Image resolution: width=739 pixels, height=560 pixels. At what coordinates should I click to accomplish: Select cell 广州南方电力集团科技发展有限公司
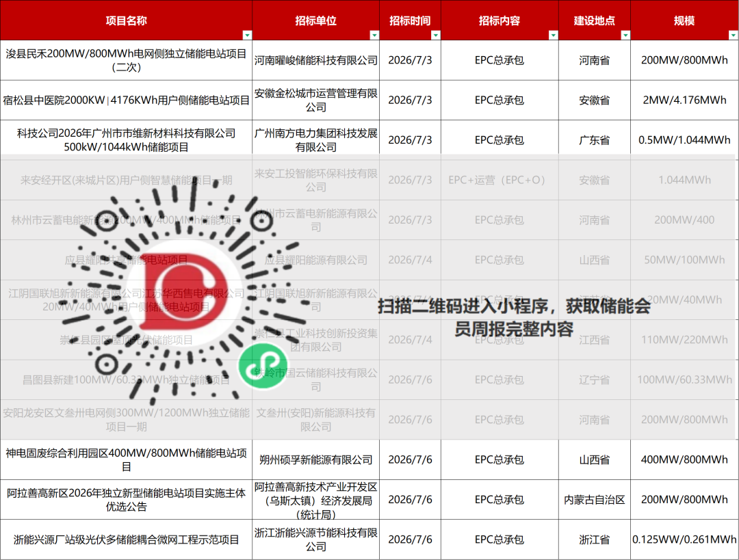point(315,140)
